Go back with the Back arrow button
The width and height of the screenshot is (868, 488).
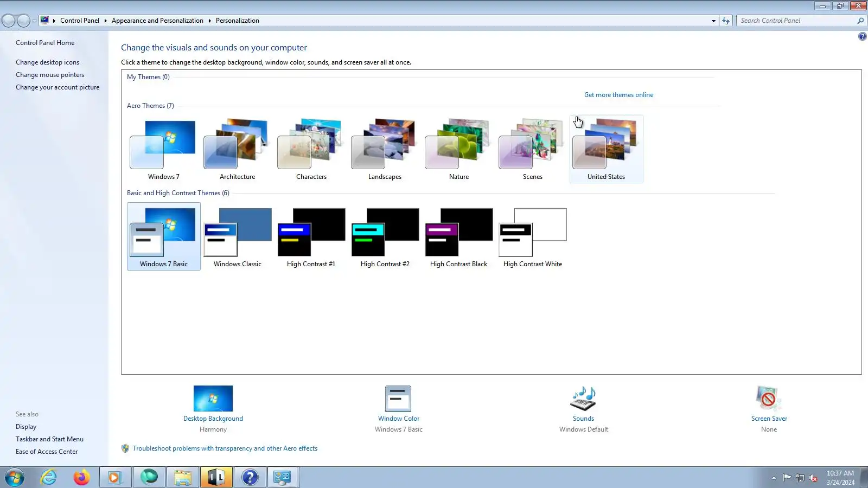click(x=8, y=21)
